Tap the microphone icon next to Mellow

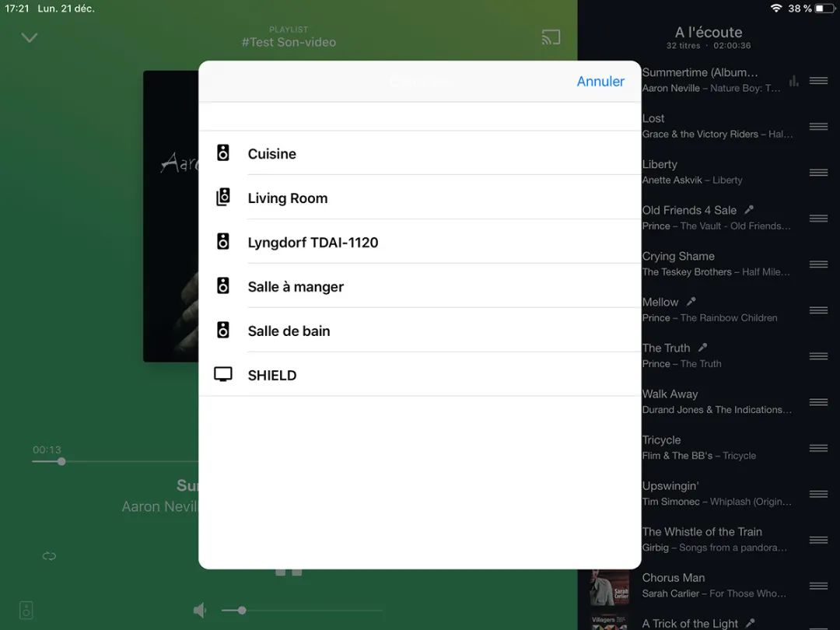(691, 302)
